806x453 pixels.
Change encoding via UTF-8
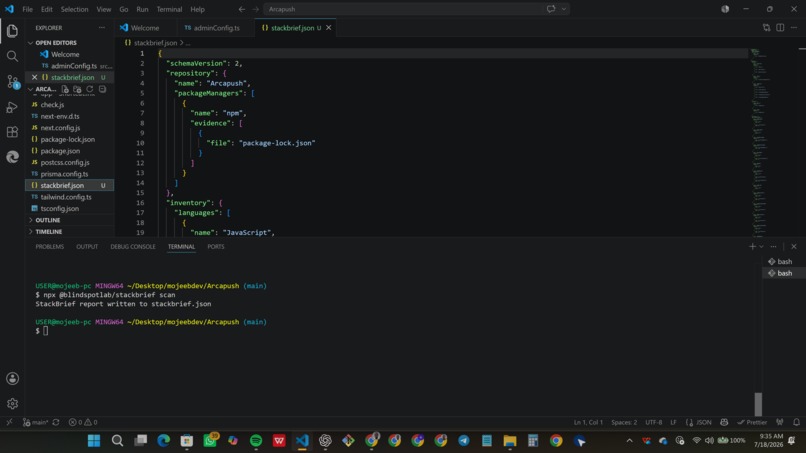point(654,422)
